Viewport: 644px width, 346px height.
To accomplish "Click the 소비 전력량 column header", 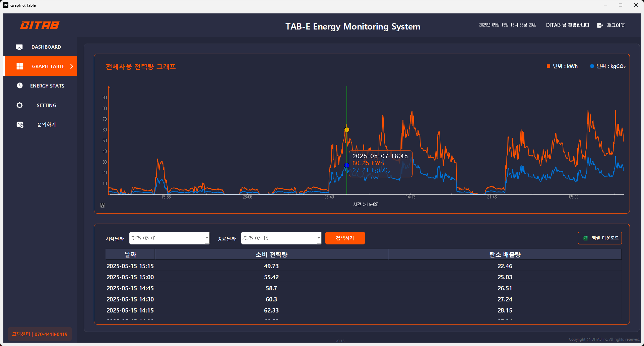I will click(x=271, y=254).
